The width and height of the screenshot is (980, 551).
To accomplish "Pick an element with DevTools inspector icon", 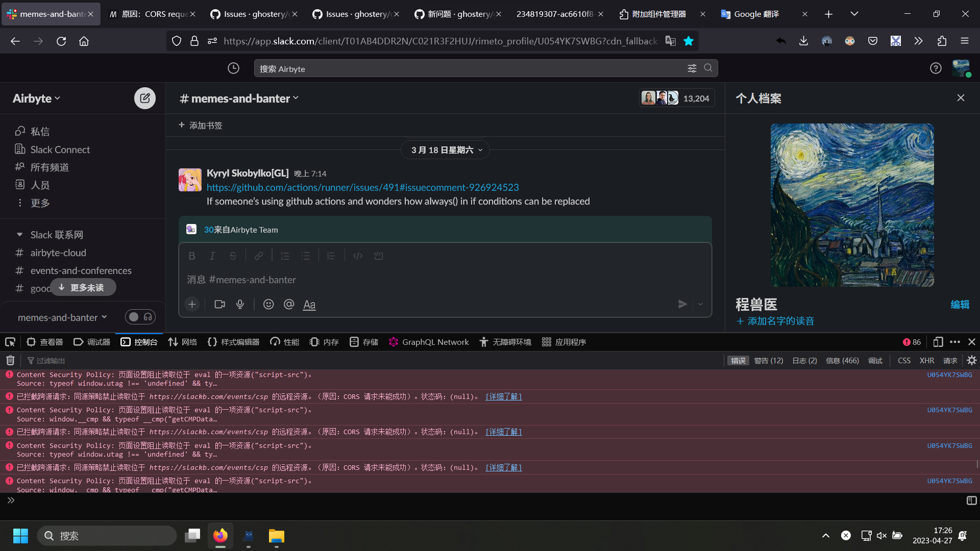I will click(10, 342).
